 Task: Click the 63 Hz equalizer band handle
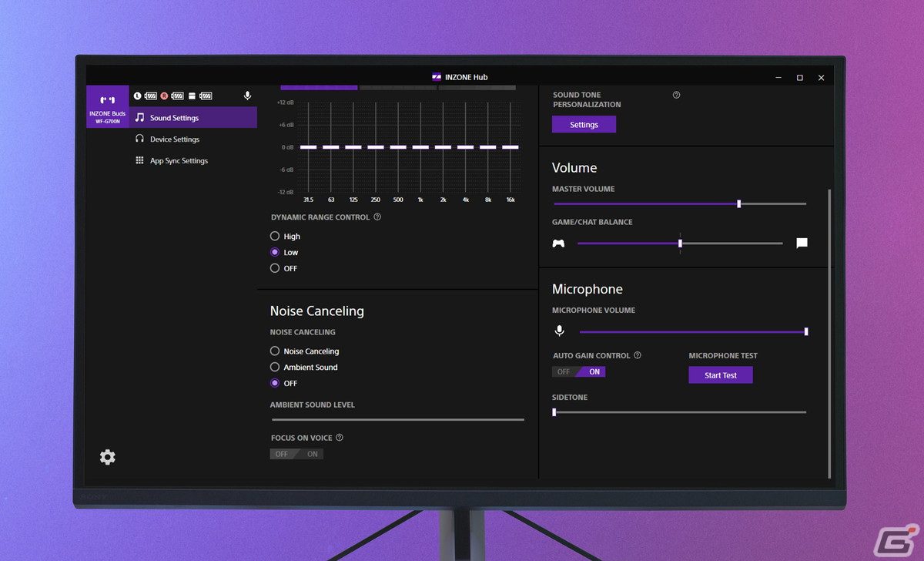(x=331, y=146)
